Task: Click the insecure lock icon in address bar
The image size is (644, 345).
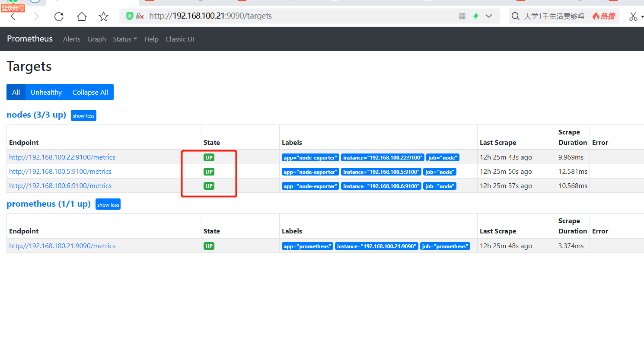Action: 140,16
